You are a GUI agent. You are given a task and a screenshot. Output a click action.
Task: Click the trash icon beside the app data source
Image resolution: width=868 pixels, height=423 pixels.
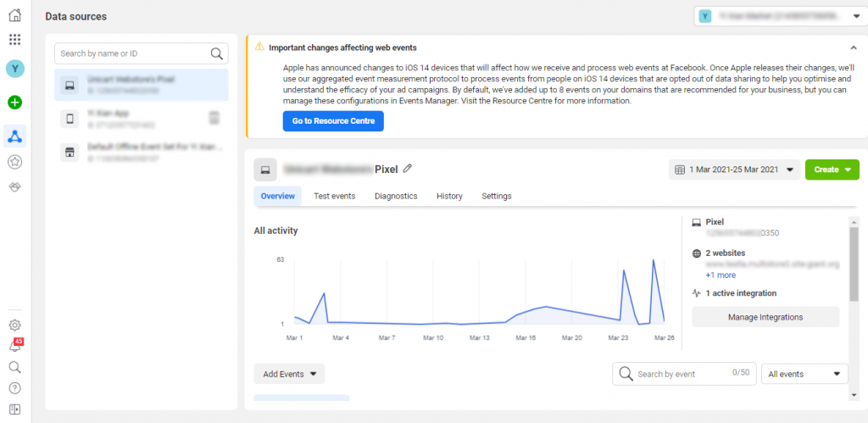tap(214, 117)
